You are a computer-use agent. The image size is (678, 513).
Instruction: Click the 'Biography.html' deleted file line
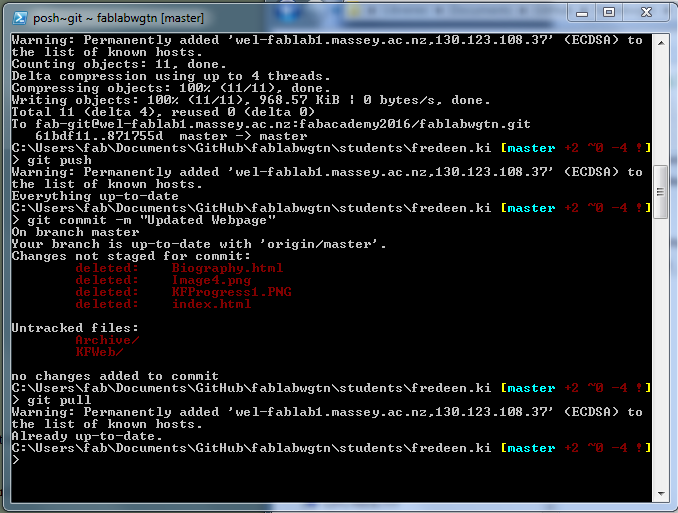click(x=179, y=268)
